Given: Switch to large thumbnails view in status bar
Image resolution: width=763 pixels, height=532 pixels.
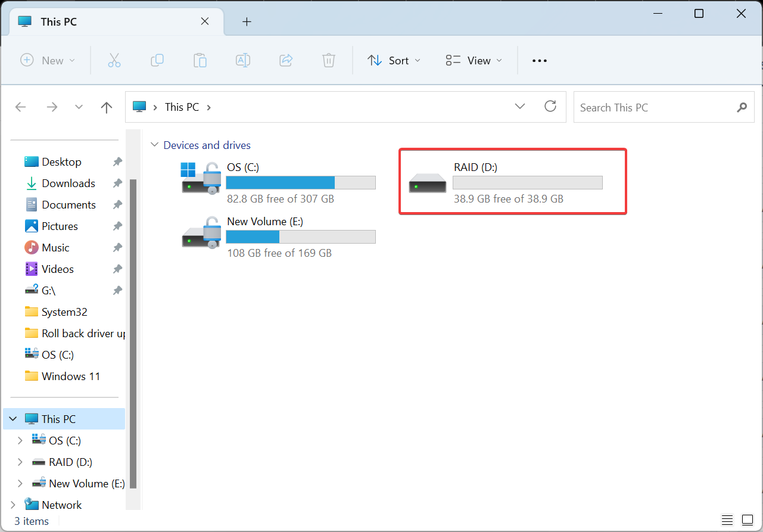Looking at the screenshot, I should coord(746,519).
